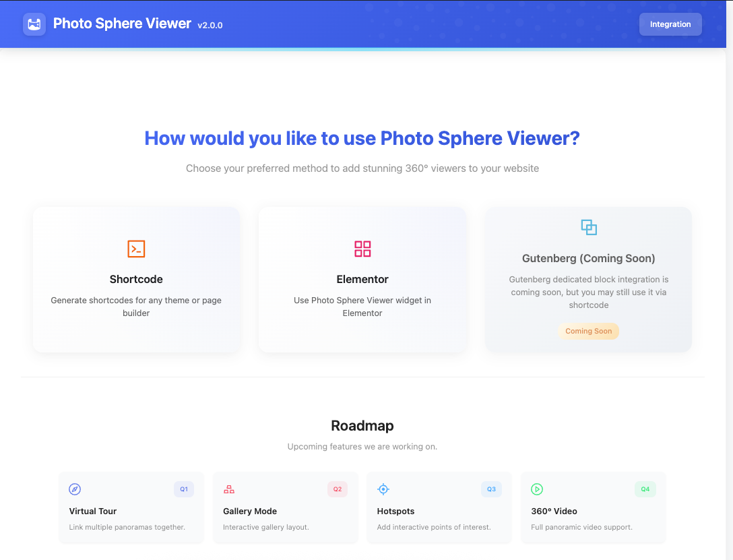Screen dimensions: 733x560
Task: Click the Roadmap section heading
Action: tap(362, 426)
